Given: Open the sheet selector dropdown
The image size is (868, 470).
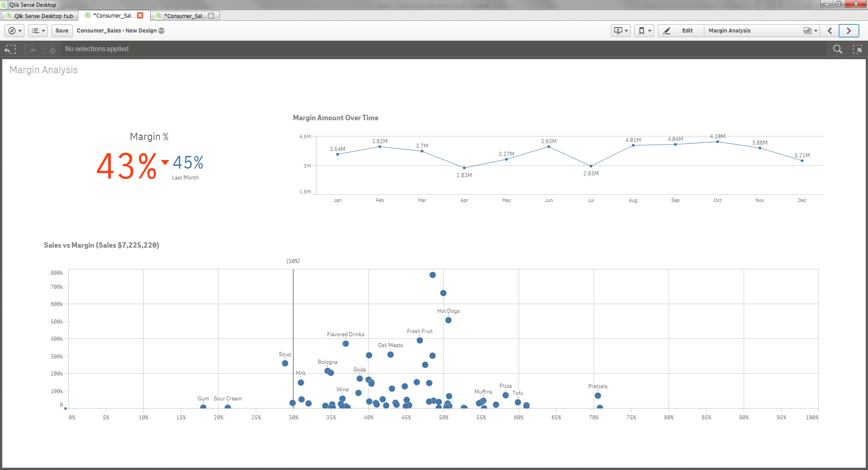Looking at the screenshot, I should pyautogui.click(x=809, y=31).
